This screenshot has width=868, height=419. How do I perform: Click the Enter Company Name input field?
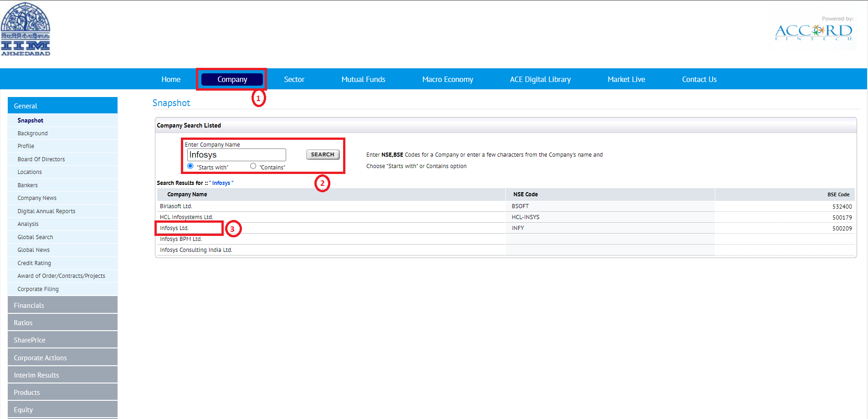[236, 155]
